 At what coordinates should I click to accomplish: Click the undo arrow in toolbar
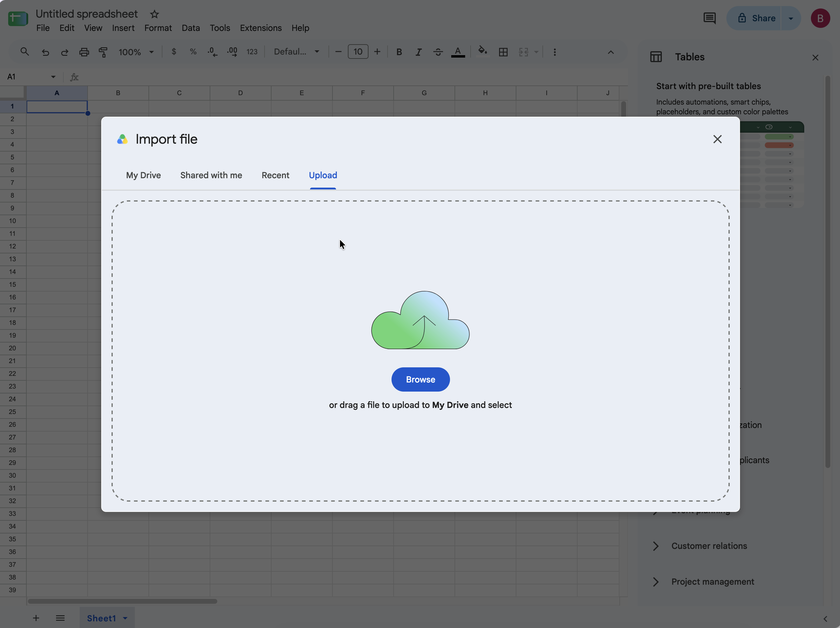[45, 52]
